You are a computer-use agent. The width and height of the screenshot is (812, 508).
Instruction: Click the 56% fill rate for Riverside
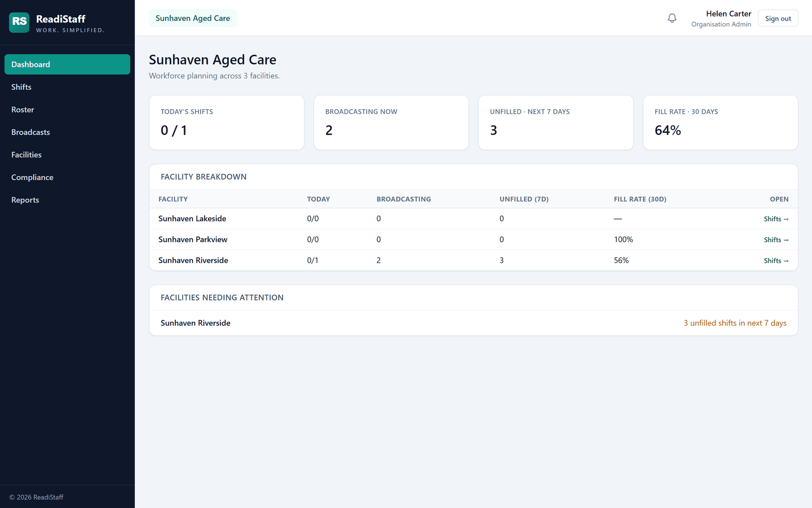pyautogui.click(x=621, y=260)
